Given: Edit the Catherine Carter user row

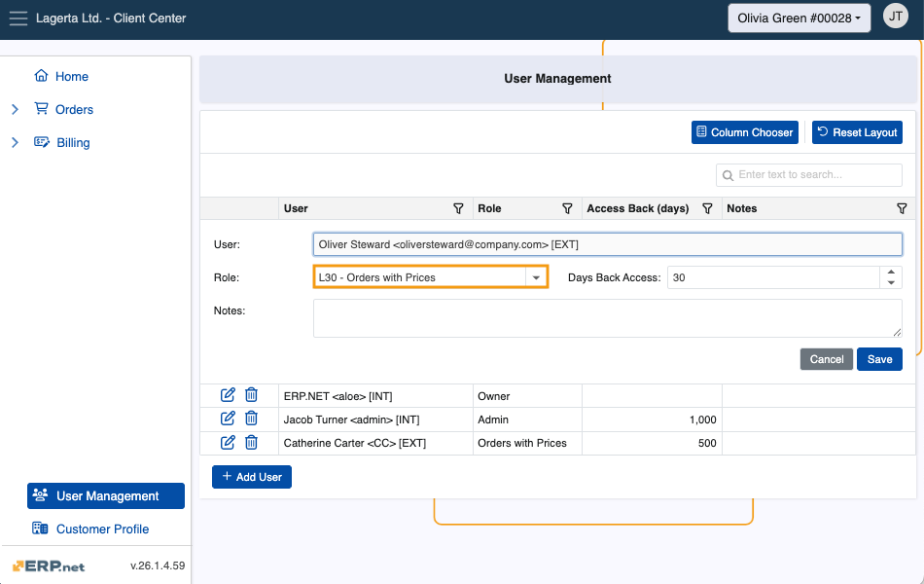Looking at the screenshot, I should [x=228, y=442].
